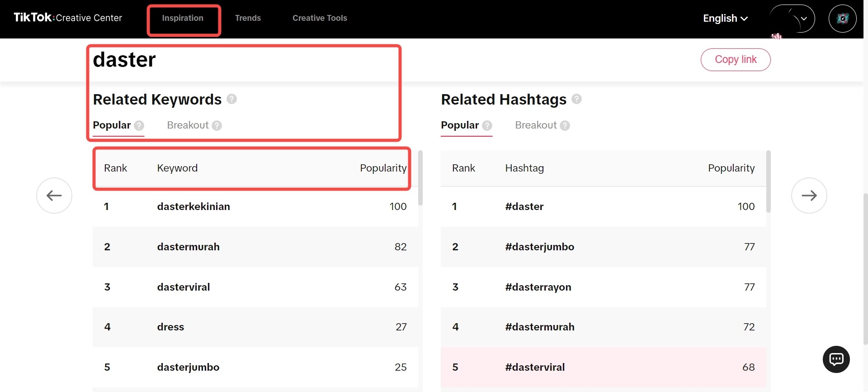
Task: Open the chat support bubble icon
Action: pyautogui.click(x=836, y=359)
